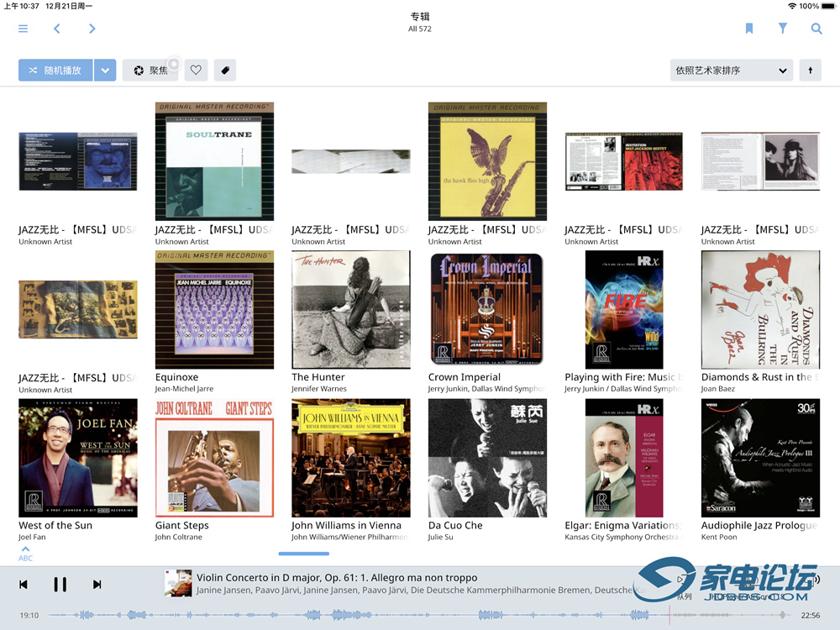This screenshot has height=630, width=840.
Task: Select artist name John Coltrane
Action: coord(178,537)
